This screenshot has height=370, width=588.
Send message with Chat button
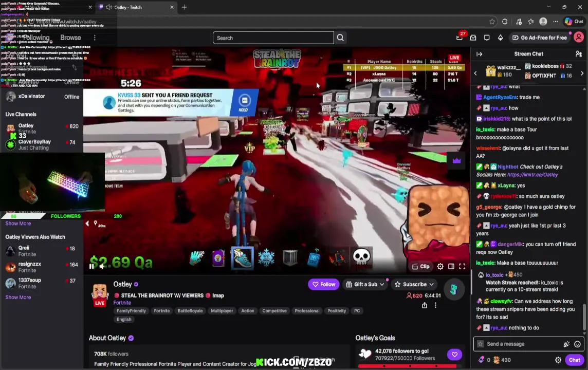coord(574,360)
